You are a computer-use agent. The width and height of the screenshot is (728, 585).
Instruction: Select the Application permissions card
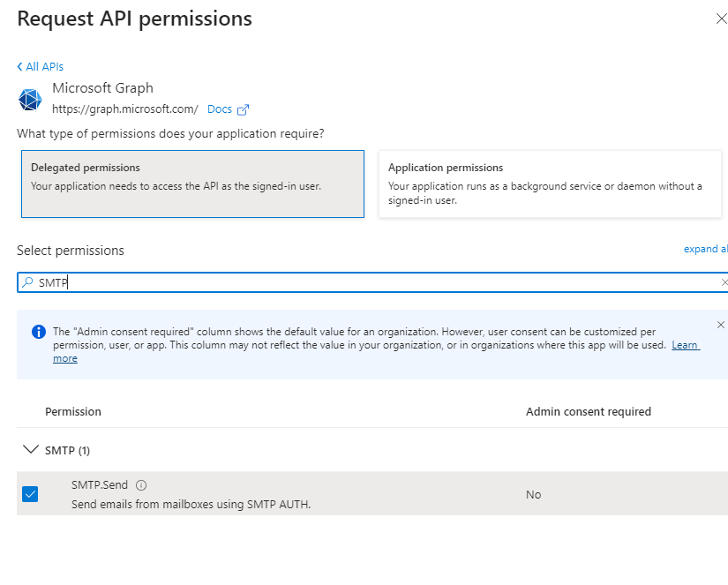click(x=550, y=184)
